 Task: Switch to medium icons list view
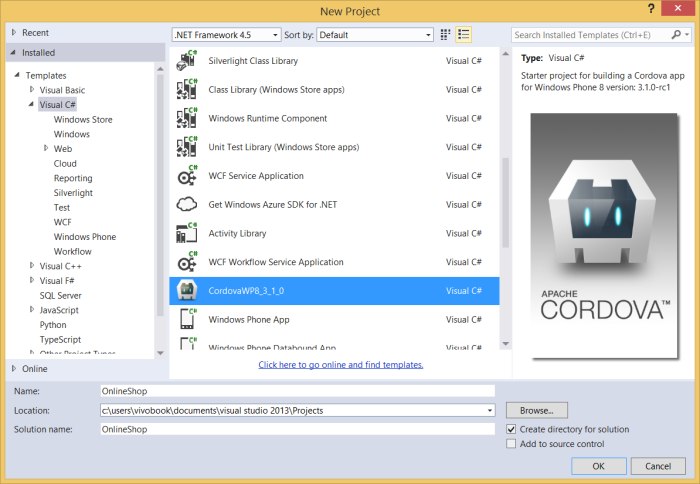coord(464,35)
